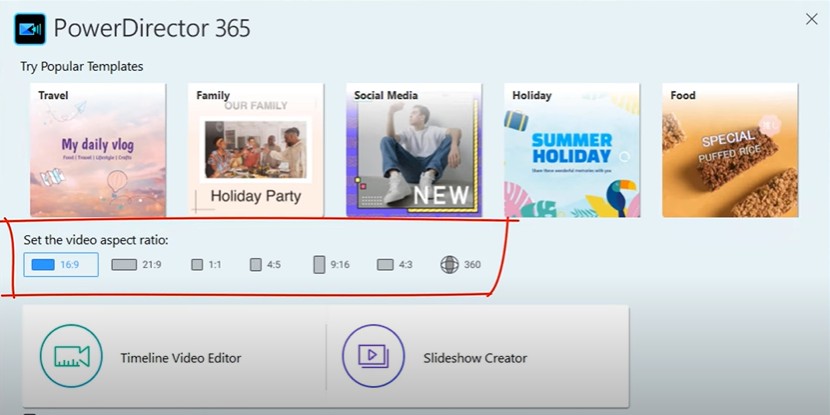Switch to the 4:5 aspect ratio
This screenshot has width=830, height=415.
coord(265,265)
